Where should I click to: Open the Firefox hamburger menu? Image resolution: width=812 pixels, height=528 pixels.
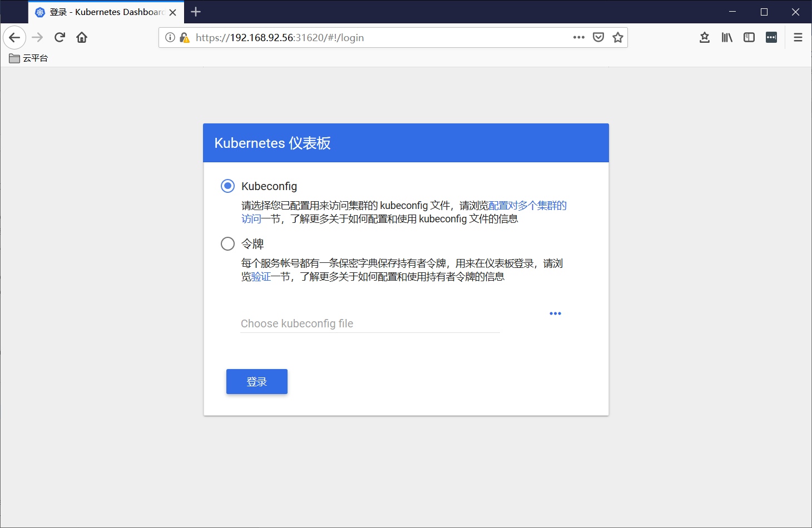(798, 37)
